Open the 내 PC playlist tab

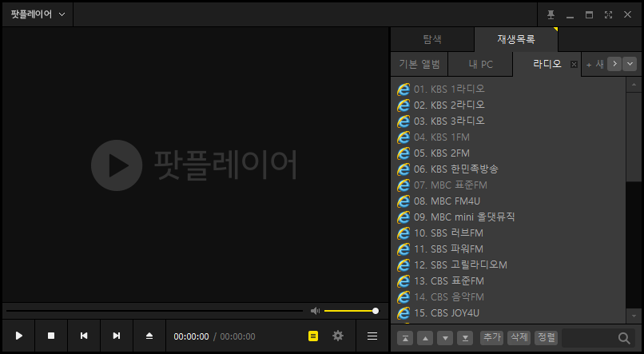click(480, 64)
